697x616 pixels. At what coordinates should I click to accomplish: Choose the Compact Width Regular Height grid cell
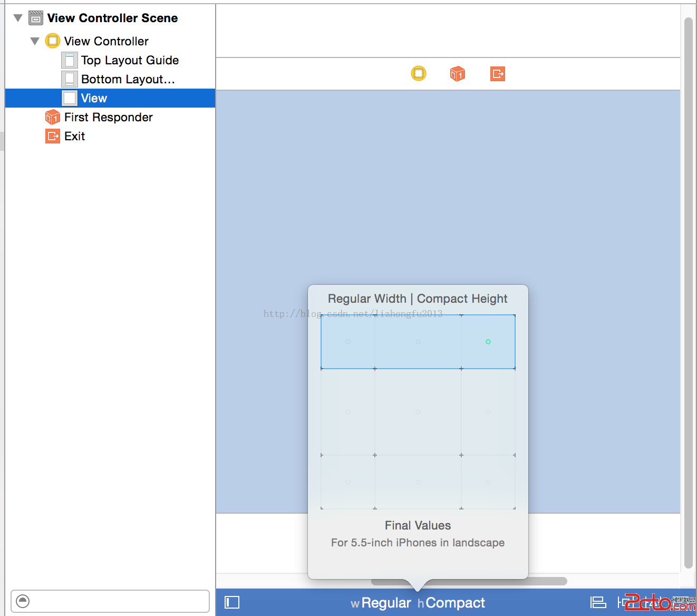pos(348,482)
